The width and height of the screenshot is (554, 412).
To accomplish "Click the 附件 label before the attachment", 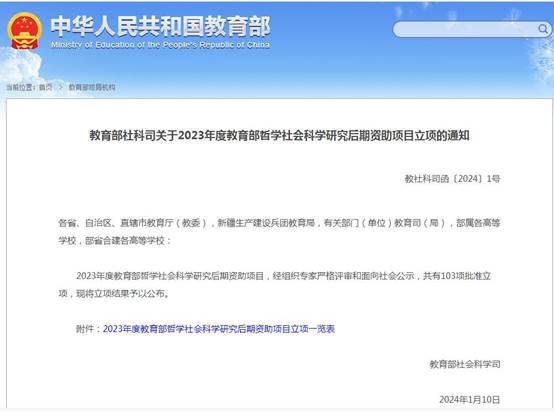I will pos(85,329).
